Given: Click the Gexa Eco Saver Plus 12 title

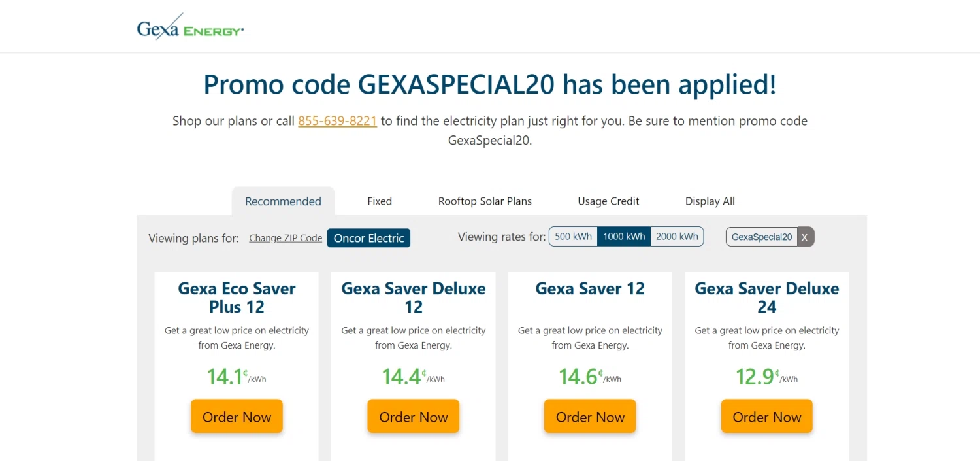Looking at the screenshot, I should 237,298.
